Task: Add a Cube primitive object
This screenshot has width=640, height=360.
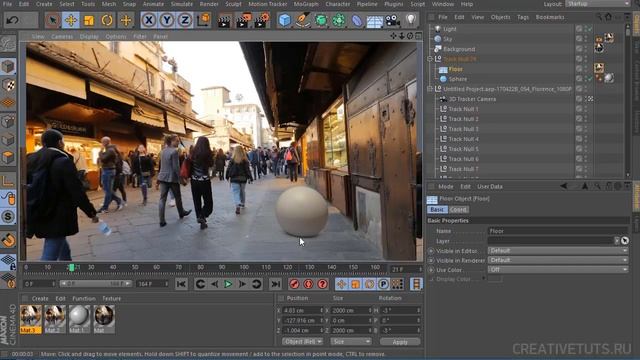Action: click(x=284, y=20)
